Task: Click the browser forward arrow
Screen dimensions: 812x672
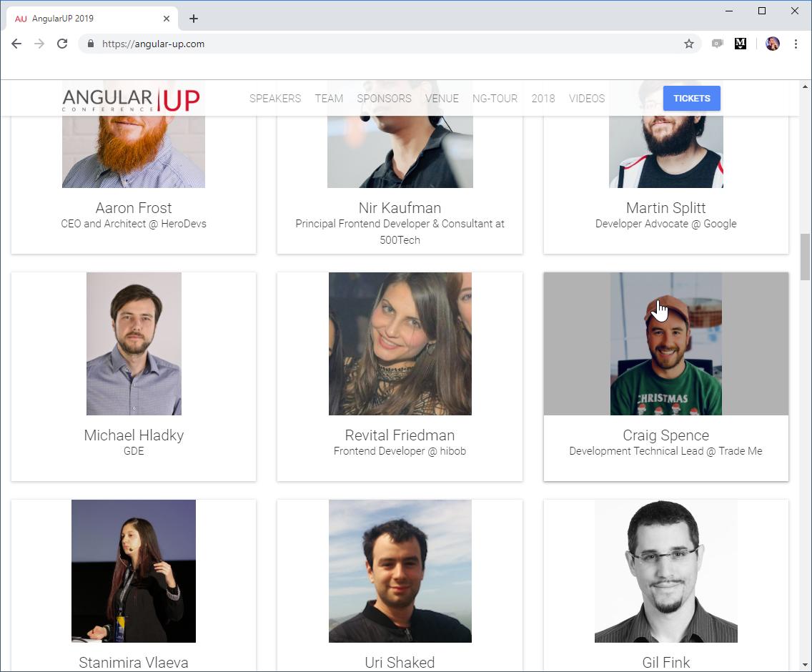Action: 39,44
